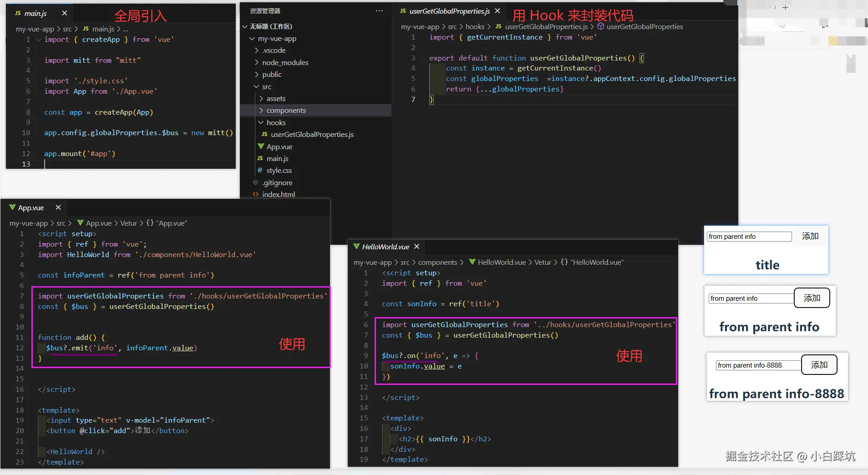Screen dimensions: 868x475
Task: Close the main.js editor tab
Action: pos(65,13)
